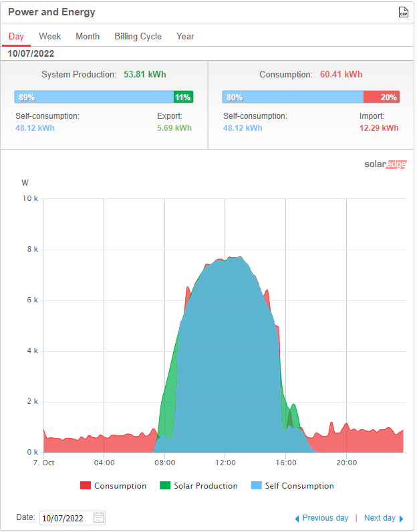This screenshot has height=532, width=417.
Task: Switch to the Week tab
Action: click(50, 37)
